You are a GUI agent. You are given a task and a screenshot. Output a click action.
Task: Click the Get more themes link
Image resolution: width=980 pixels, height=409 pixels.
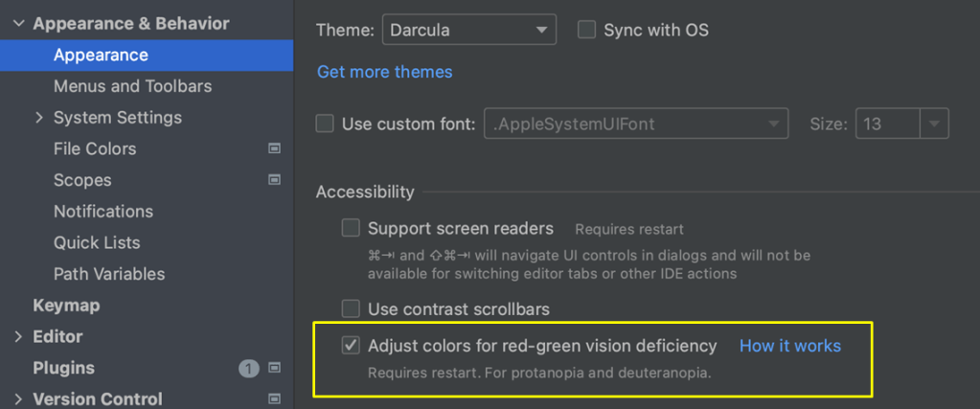click(x=384, y=72)
